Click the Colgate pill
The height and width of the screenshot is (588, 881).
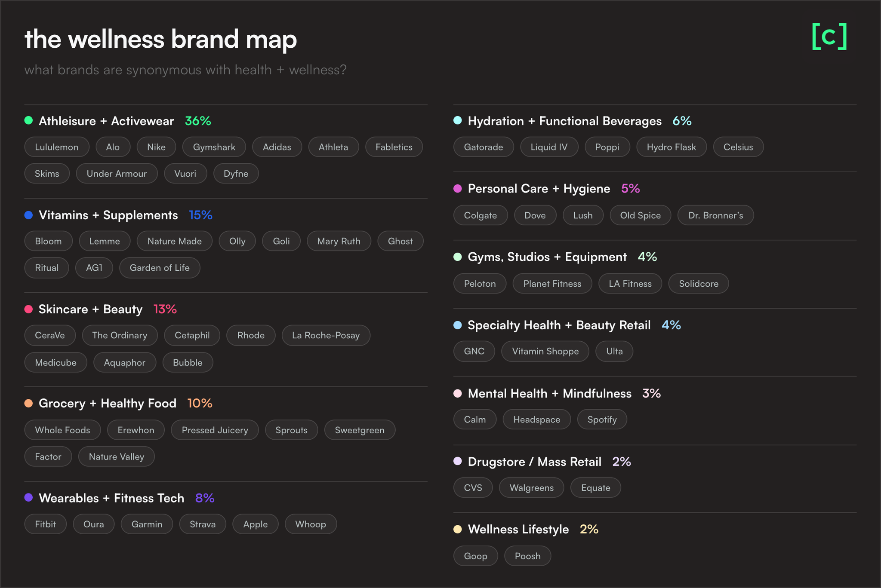[x=481, y=215]
